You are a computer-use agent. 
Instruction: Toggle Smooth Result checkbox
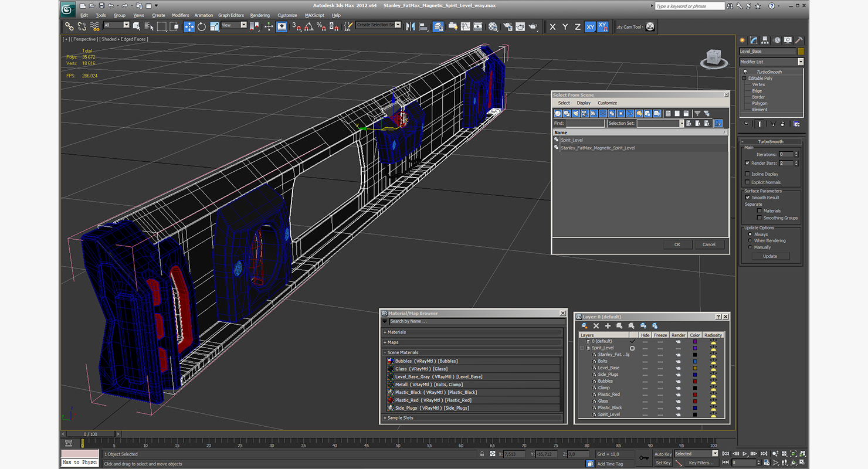pyautogui.click(x=747, y=198)
